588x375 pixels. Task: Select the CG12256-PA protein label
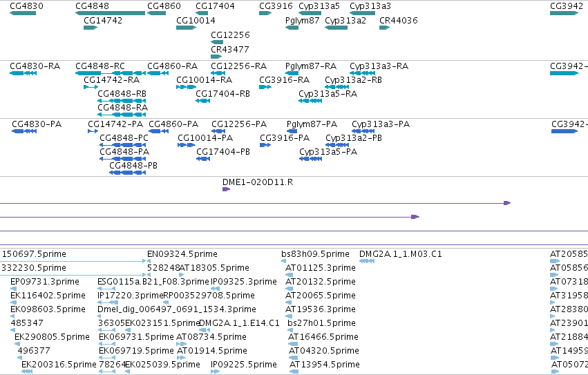tap(239, 124)
